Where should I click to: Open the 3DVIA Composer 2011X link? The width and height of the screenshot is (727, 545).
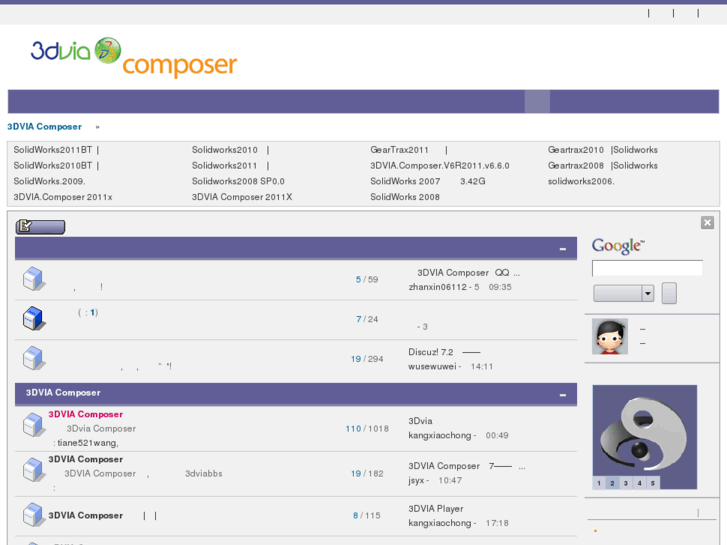coord(242,197)
